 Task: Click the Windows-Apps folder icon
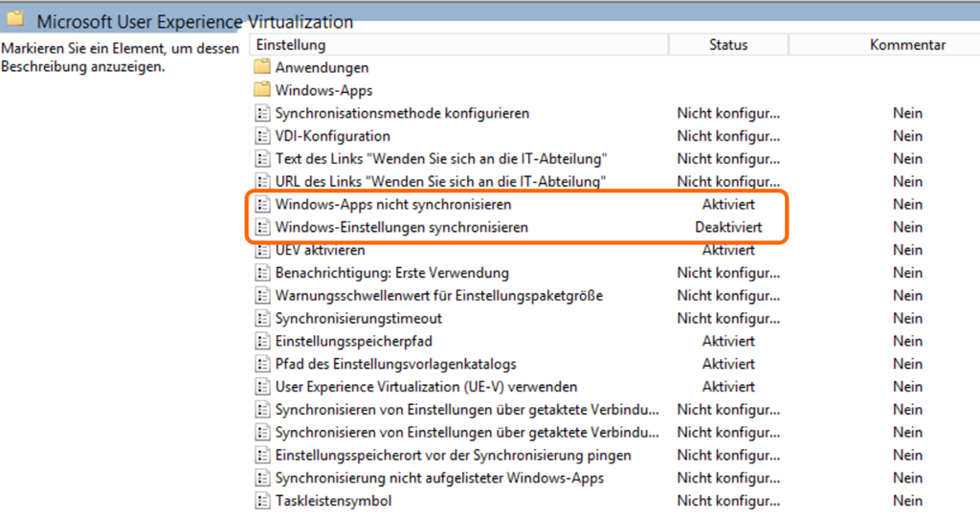click(x=262, y=91)
